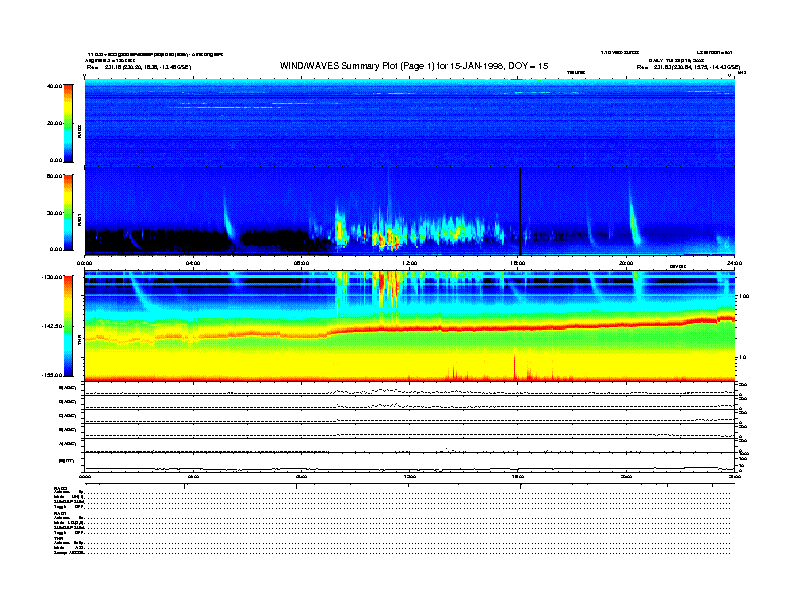This screenshot has width=792, height=612.
Task: Click the 40.00 label on RAD2 scale
Action: (x=54, y=86)
